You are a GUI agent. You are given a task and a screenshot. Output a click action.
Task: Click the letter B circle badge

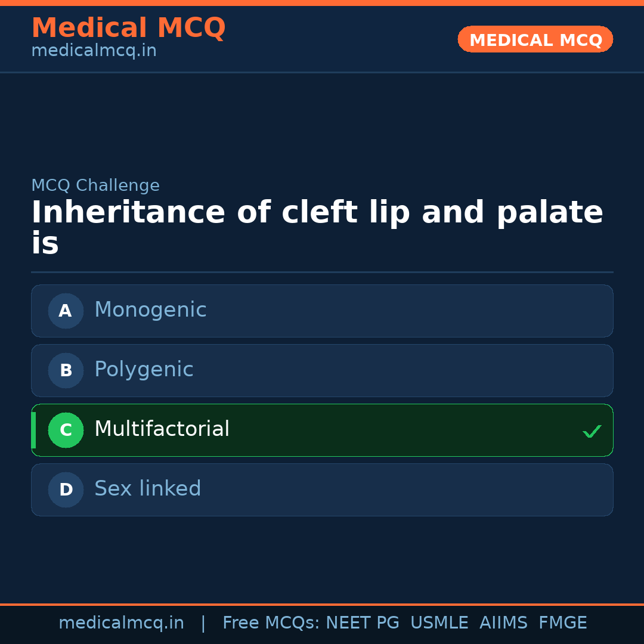(x=66, y=370)
